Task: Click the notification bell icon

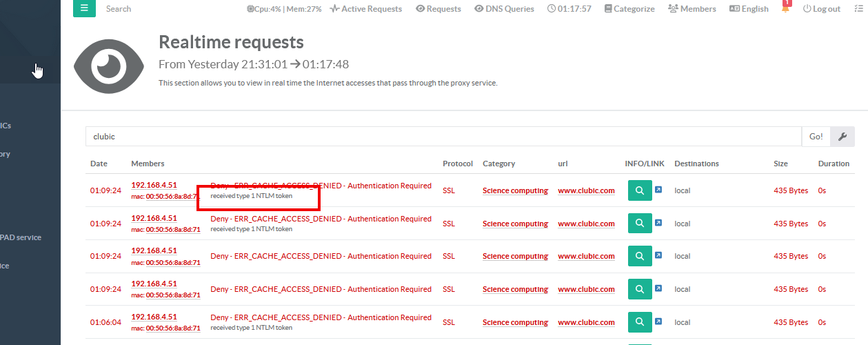Action: 785,8
